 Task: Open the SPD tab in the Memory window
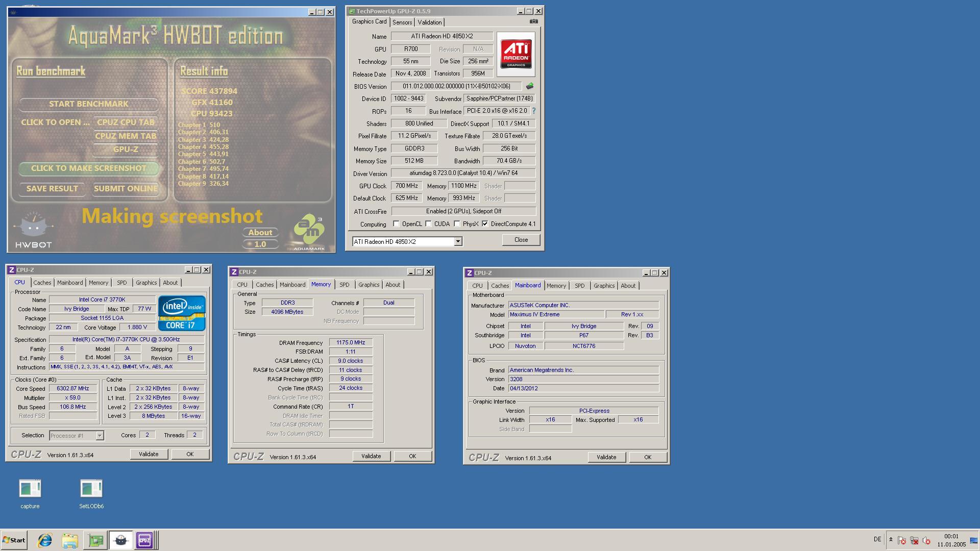point(345,285)
